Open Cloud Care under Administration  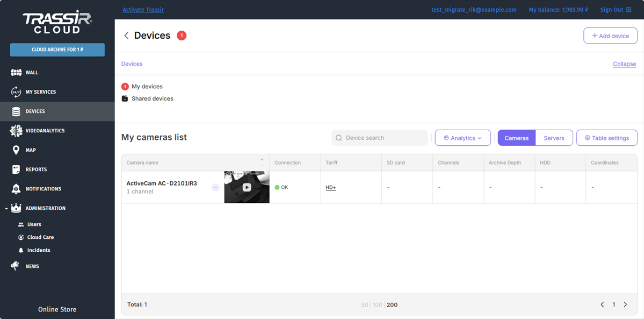pos(40,237)
